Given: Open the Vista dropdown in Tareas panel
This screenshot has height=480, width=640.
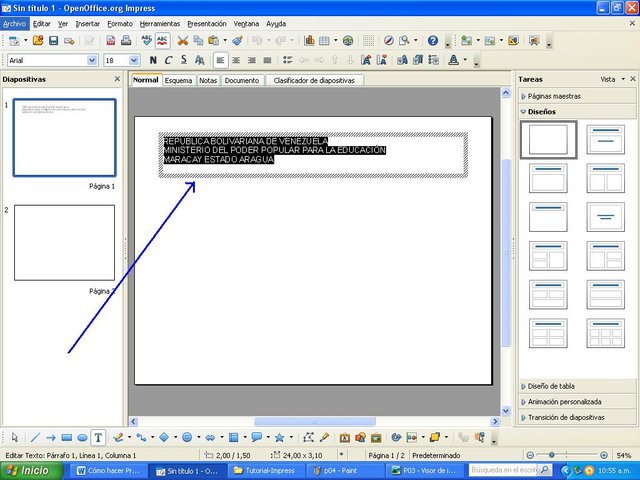Looking at the screenshot, I should click(x=612, y=79).
